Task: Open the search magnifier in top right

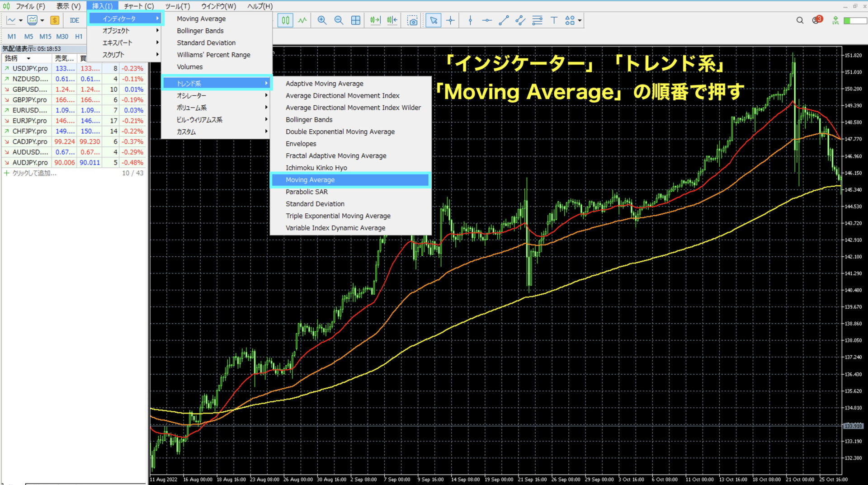Action: click(800, 20)
